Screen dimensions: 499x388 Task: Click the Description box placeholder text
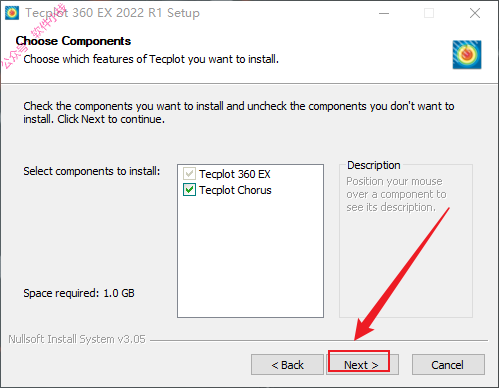[396, 194]
